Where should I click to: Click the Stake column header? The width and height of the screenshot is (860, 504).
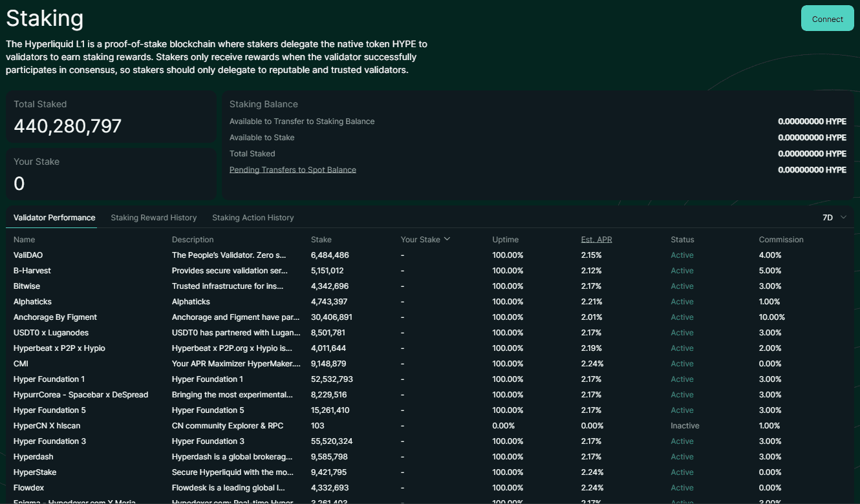point(321,240)
